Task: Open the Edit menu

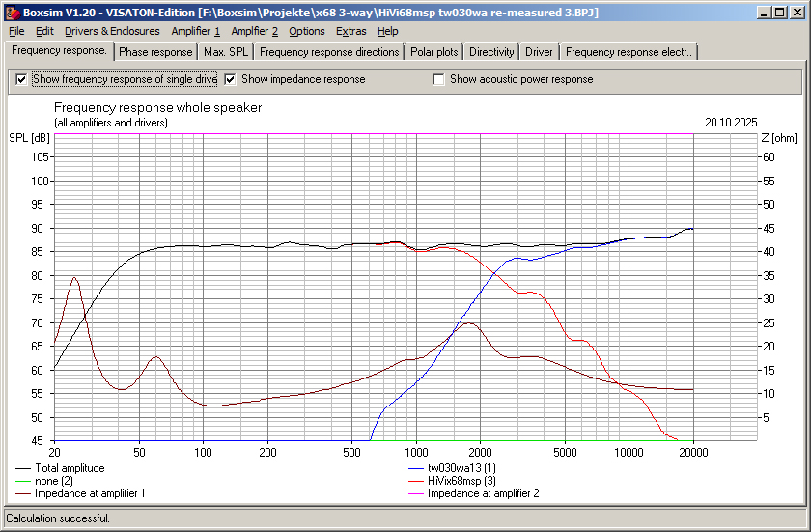Action: point(44,31)
